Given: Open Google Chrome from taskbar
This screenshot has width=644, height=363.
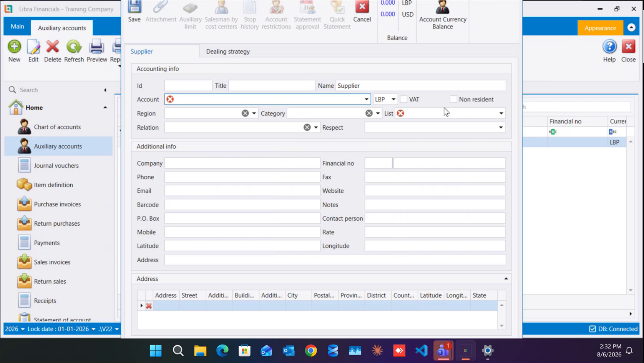Looking at the screenshot, I should [x=311, y=350].
